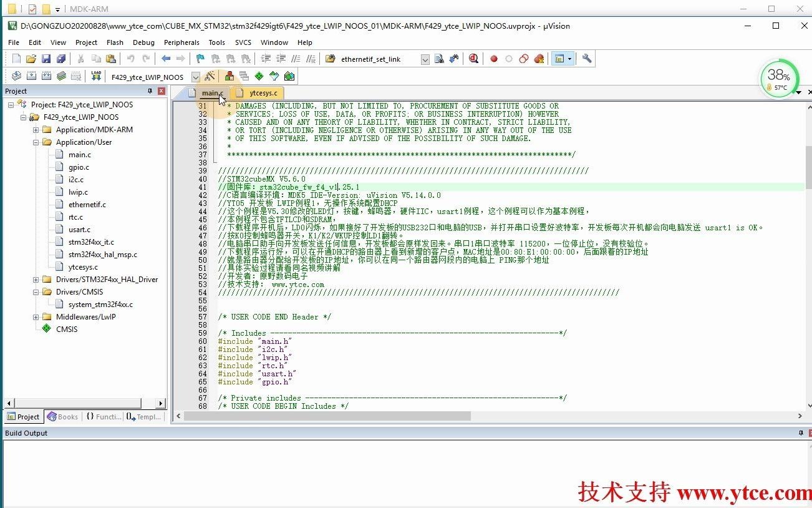This screenshot has height=508, width=812.
Task: Insert breakpoint at current line
Action: pyautogui.click(x=494, y=58)
